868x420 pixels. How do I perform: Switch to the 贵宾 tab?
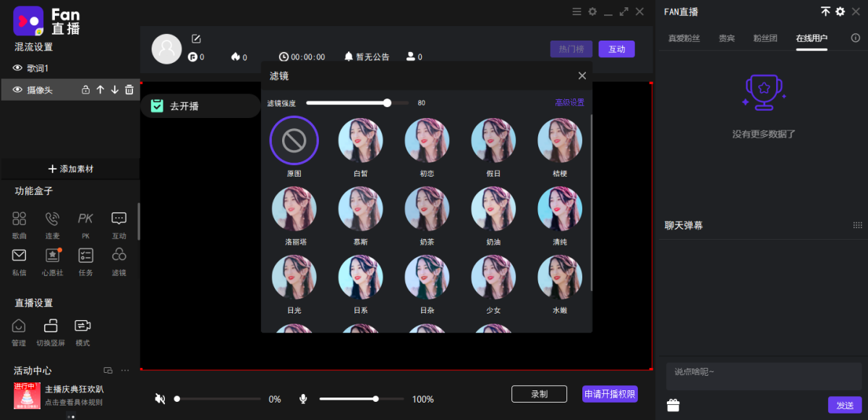[726, 38]
